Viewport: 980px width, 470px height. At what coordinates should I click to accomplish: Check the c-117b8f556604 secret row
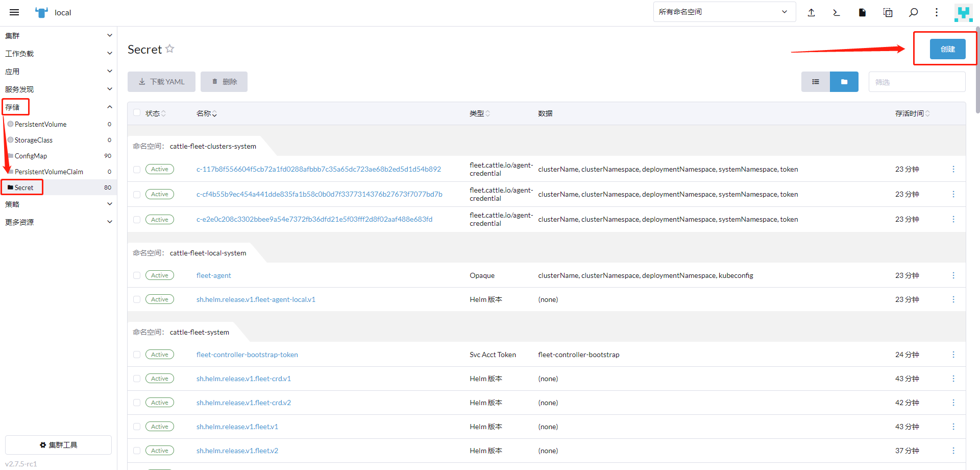coord(137,170)
